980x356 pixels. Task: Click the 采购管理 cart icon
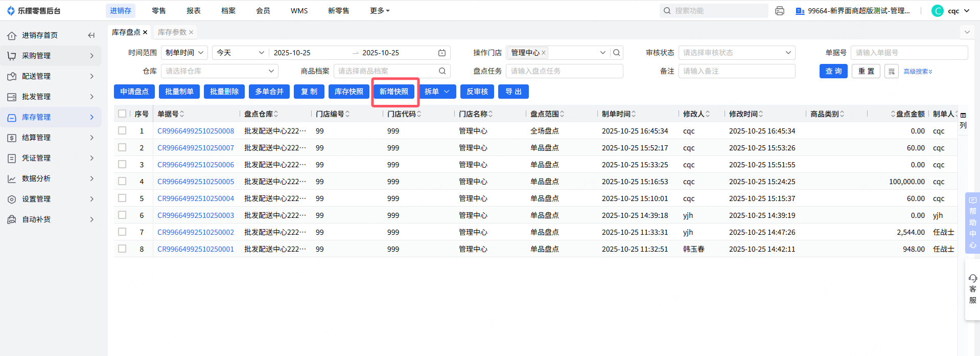coord(12,56)
